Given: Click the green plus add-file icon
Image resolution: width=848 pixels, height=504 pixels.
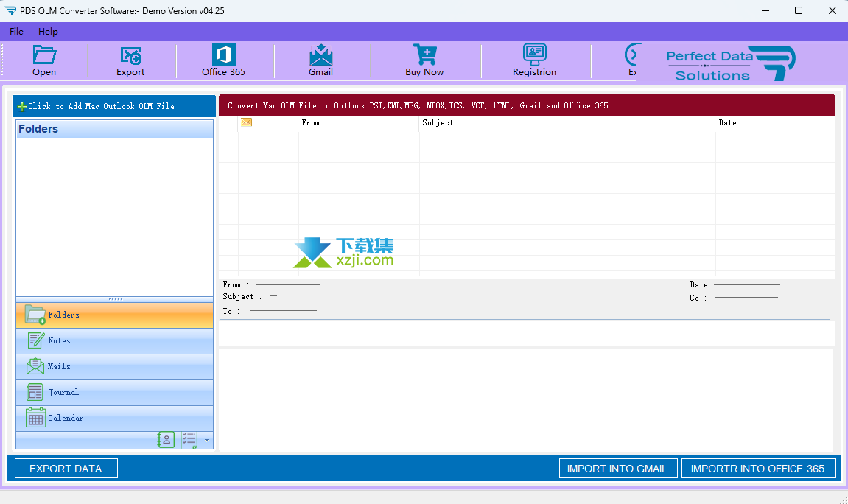Looking at the screenshot, I should pos(21,107).
